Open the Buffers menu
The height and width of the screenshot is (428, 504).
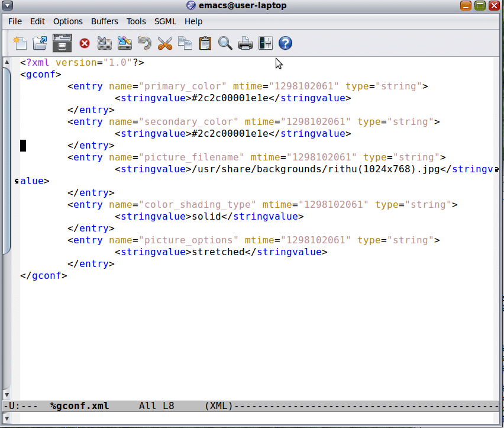(104, 21)
